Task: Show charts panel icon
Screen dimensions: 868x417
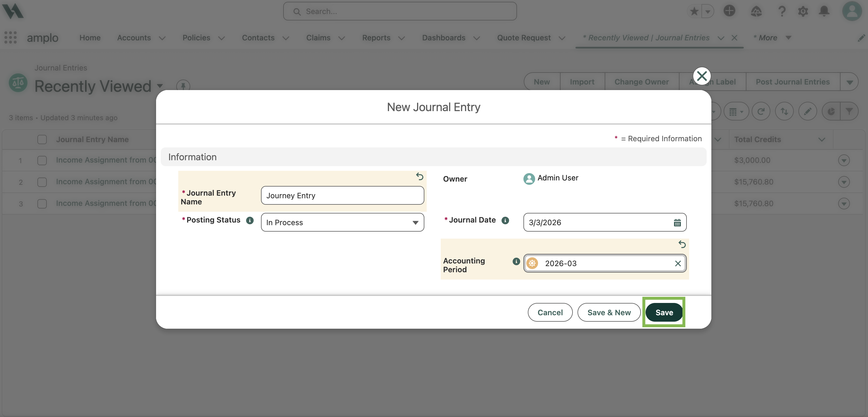Action: pos(831,111)
